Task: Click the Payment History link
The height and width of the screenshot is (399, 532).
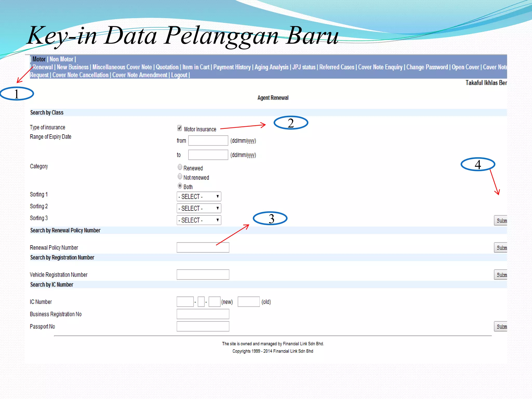Action: tap(232, 67)
